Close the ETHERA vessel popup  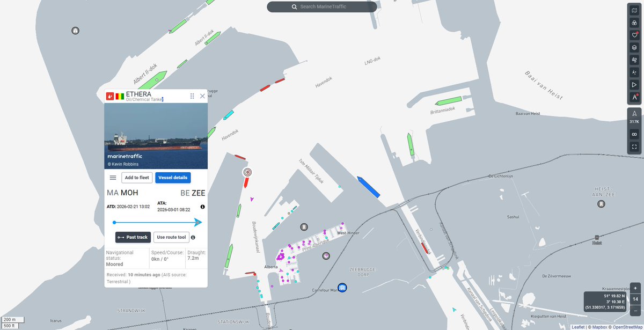[202, 96]
